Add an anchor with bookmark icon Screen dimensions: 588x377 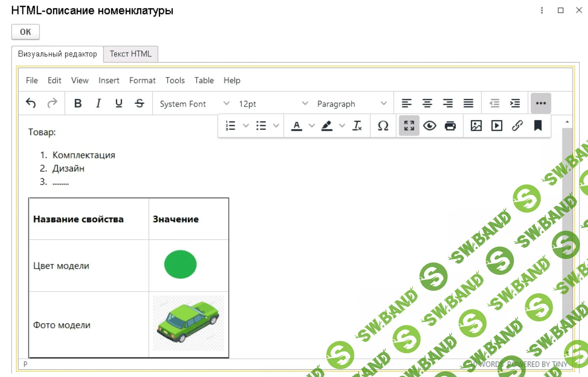tap(538, 126)
